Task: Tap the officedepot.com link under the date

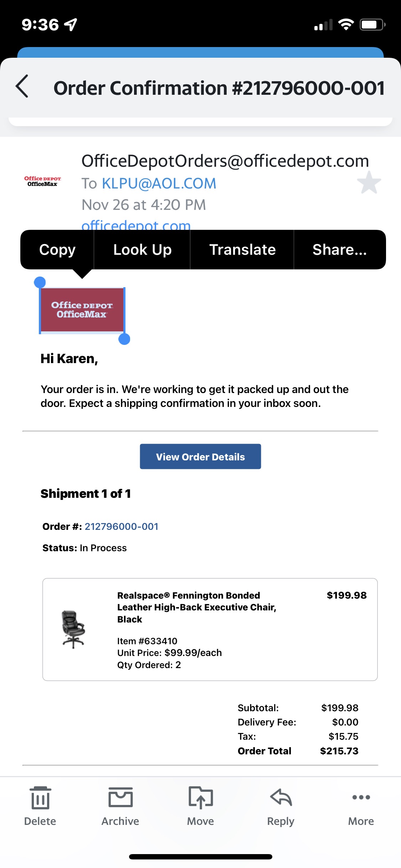Action: click(x=136, y=224)
